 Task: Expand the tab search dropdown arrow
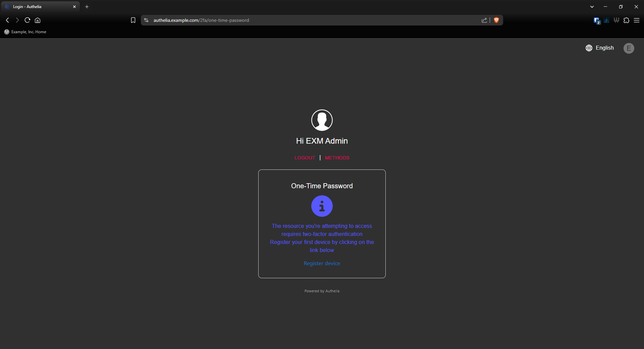point(592,7)
